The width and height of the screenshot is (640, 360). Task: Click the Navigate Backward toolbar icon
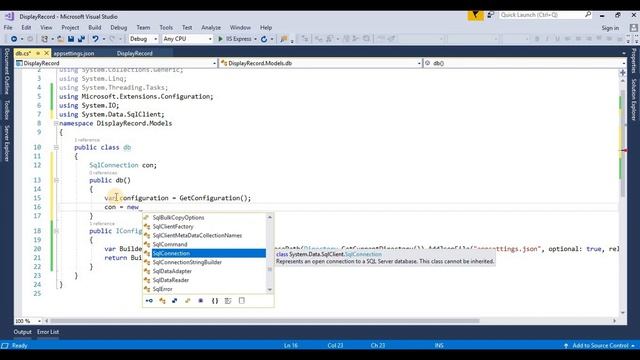14,39
